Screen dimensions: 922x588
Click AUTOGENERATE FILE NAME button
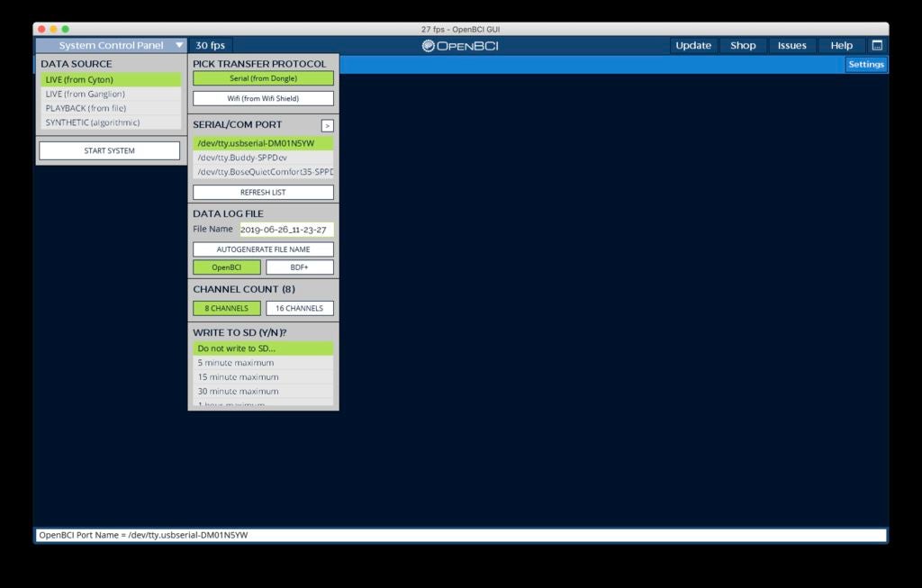263,249
